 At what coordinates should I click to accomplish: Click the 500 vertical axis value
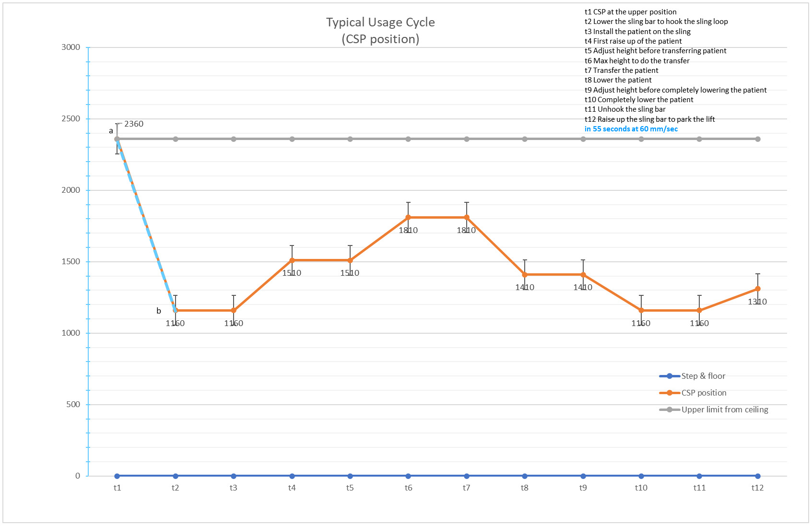(x=73, y=404)
